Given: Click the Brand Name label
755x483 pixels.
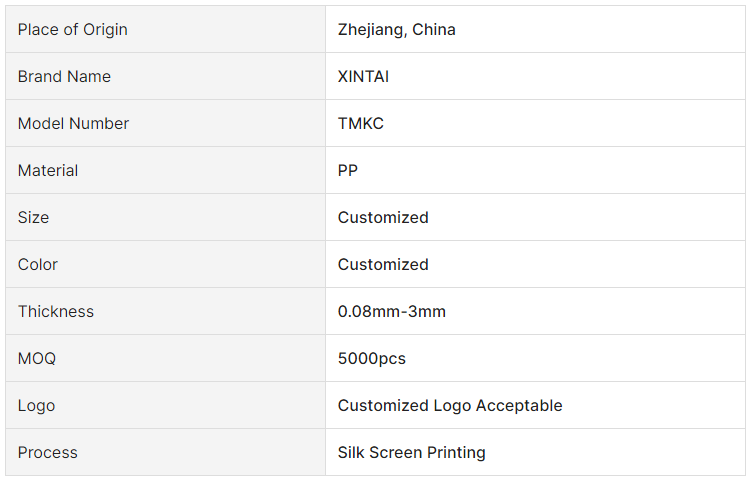Looking at the screenshot, I should pos(64,77).
